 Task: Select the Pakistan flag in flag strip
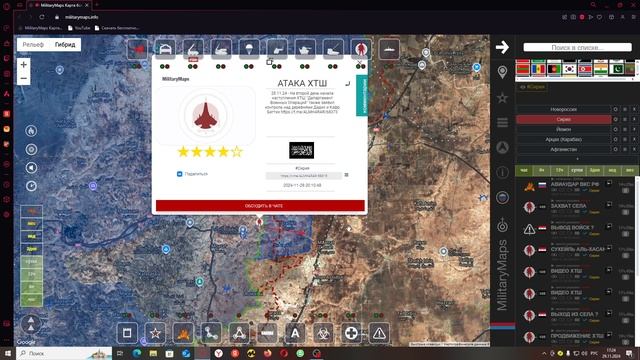pyautogui.click(x=617, y=69)
